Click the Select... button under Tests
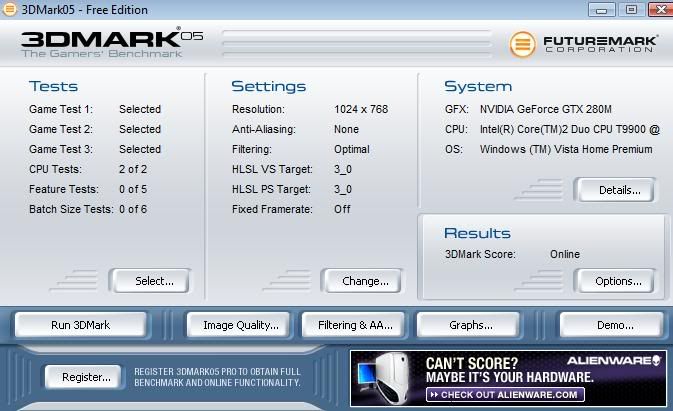Image resolution: width=673 pixels, height=411 pixels. (x=150, y=281)
